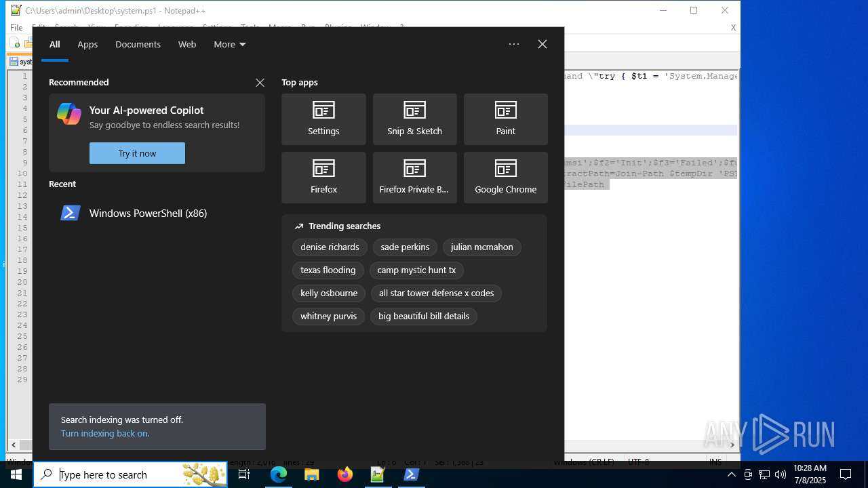Switch to the Apps tab

pyautogui.click(x=87, y=44)
